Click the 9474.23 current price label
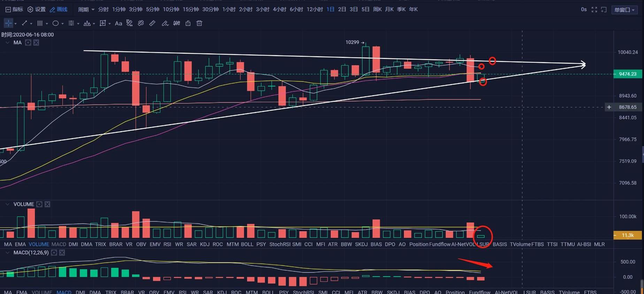Image resolution: width=644 pixels, height=294 pixels. click(628, 74)
